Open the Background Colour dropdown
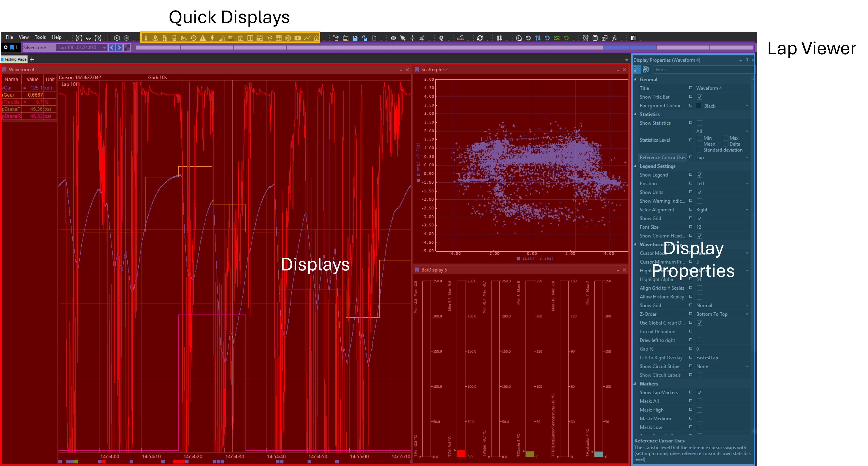The width and height of the screenshot is (868, 466). tap(747, 106)
